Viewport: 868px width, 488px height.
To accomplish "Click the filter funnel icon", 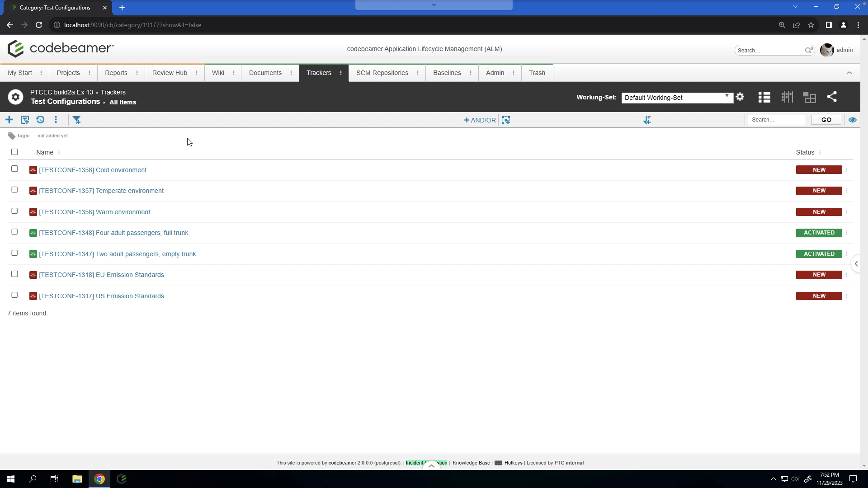I will click(x=77, y=120).
